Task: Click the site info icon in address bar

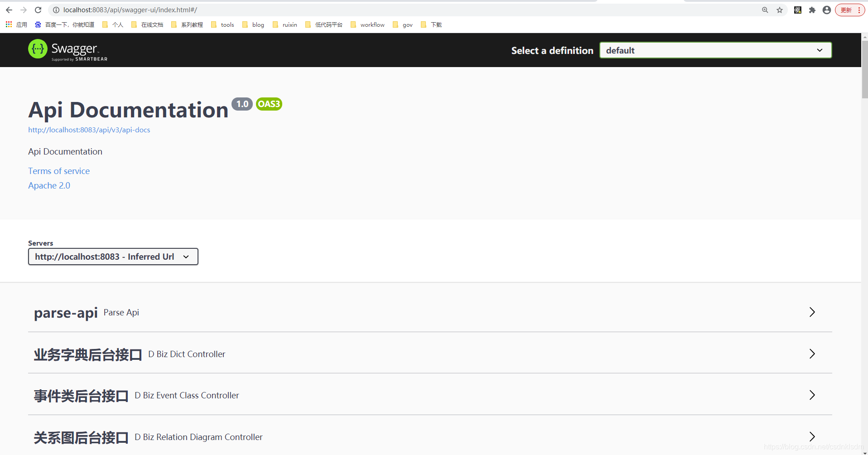Action: [x=56, y=10]
